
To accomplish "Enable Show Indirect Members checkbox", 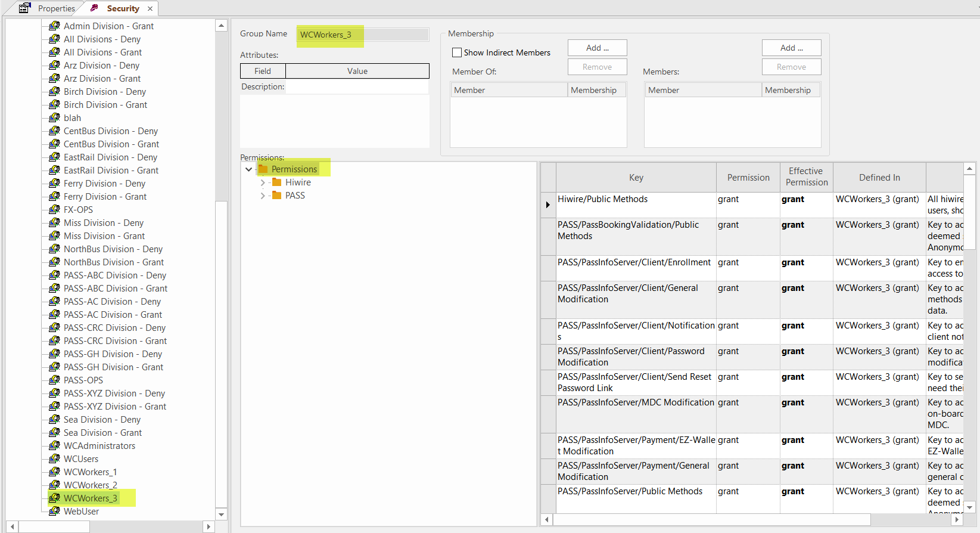I will (x=457, y=52).
